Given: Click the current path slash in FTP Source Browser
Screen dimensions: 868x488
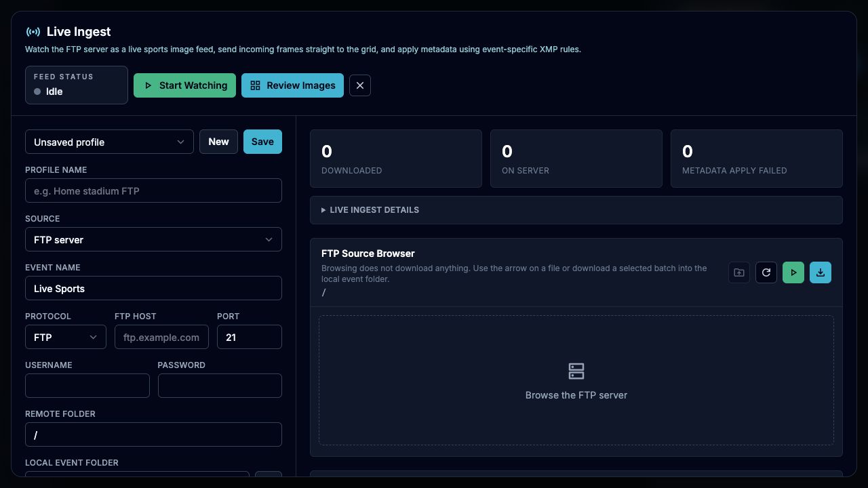Looking at the screenshot, I should [324, 292].
